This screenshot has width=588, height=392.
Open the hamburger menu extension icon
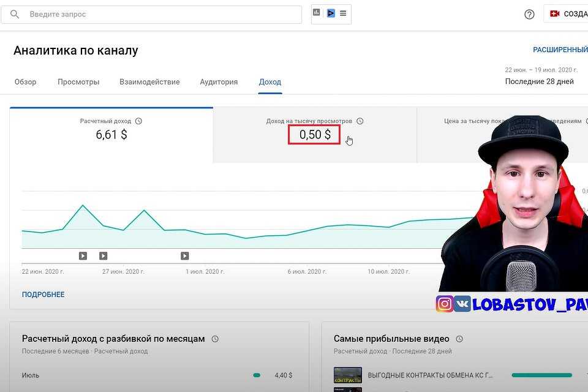click(343, 13)
